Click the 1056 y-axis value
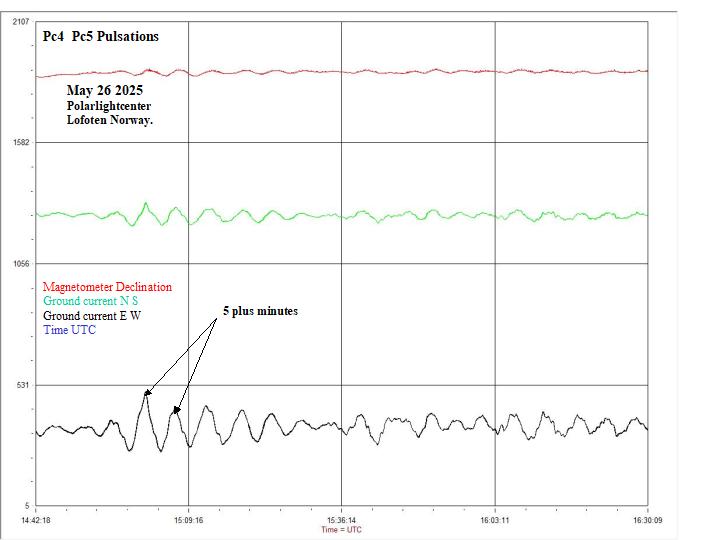 pos(20,264)
